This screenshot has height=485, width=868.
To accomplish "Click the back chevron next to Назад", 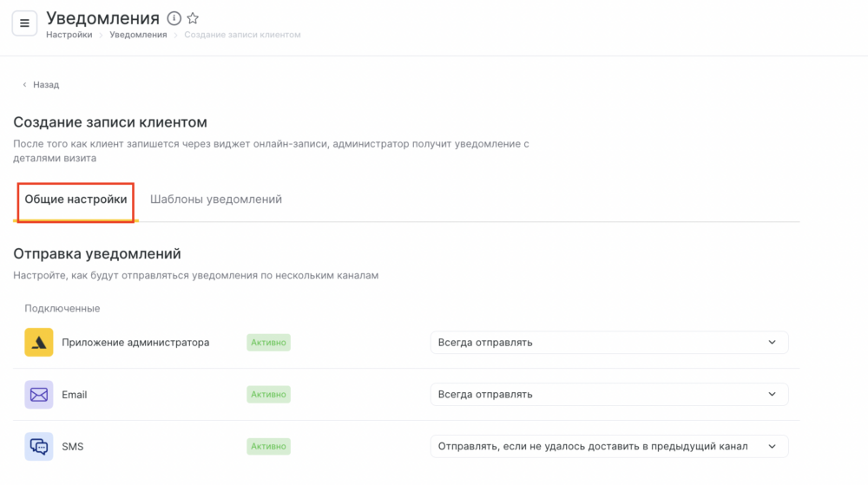I will point(24,85).
